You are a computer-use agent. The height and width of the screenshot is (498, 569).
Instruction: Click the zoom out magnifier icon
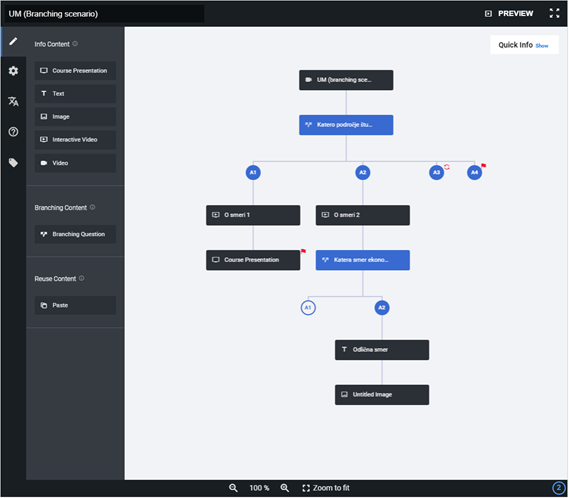pos(233,488)
